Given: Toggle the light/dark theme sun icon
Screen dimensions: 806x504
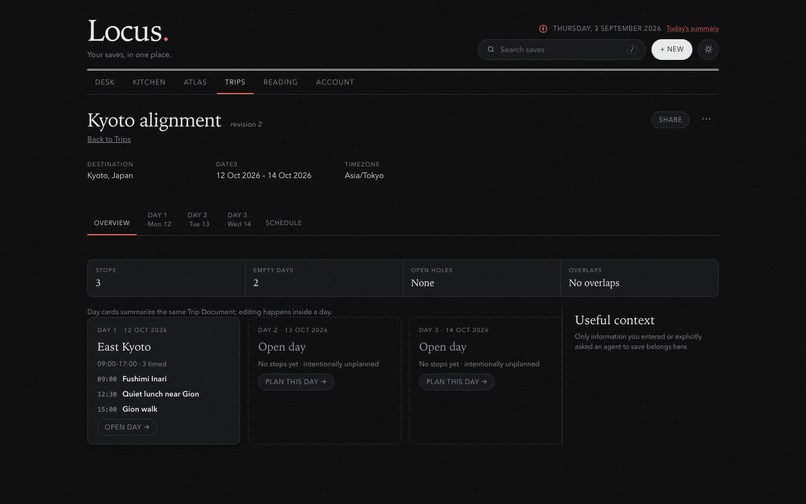Looking at the screenshot, I should 708,49.
